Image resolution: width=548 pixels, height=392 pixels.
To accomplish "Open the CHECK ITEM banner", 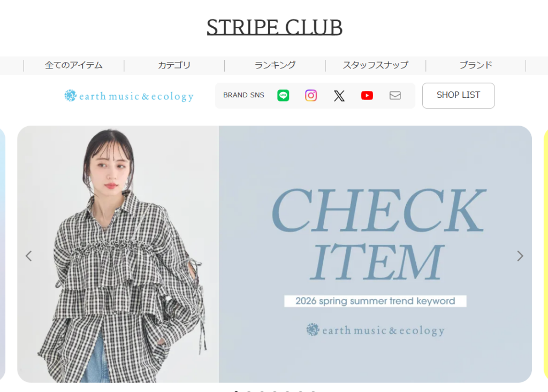I will click(275, 254).
